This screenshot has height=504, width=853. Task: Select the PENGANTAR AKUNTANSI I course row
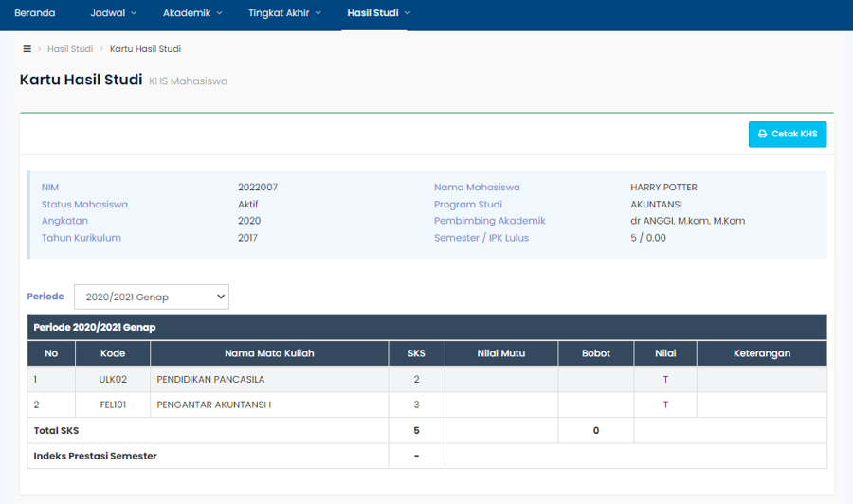click(x=213, y=405)
